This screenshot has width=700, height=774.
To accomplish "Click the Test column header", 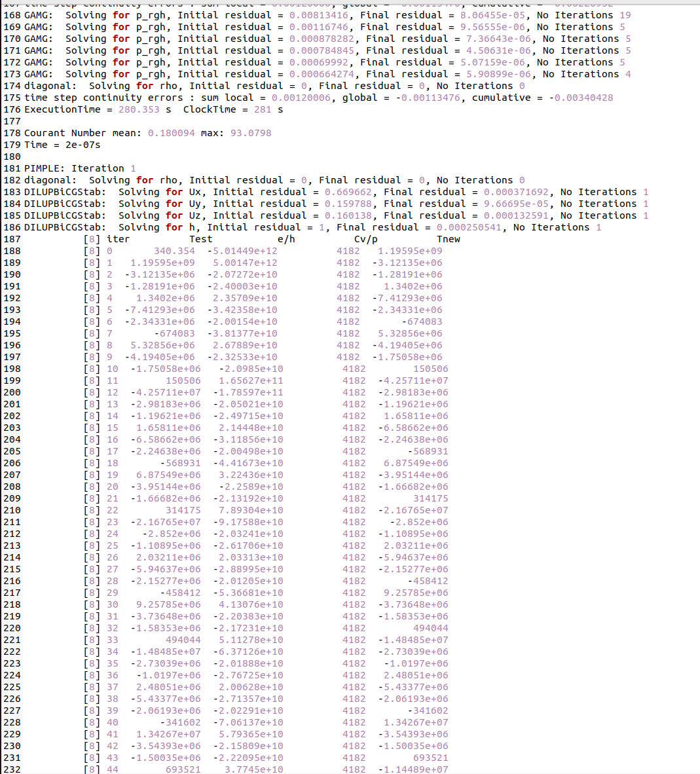I will pos(200,239).
